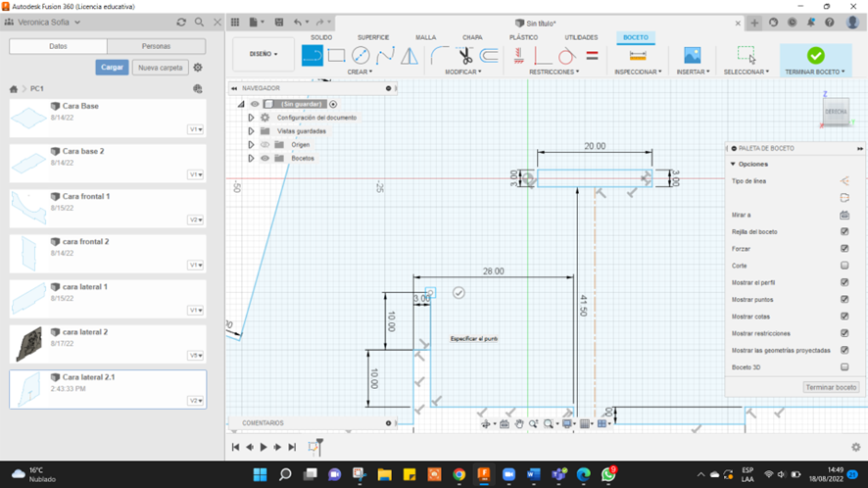Screen dimensions: 868x488
Task: Refresh the data panel
Action: [x=181, y=23]
